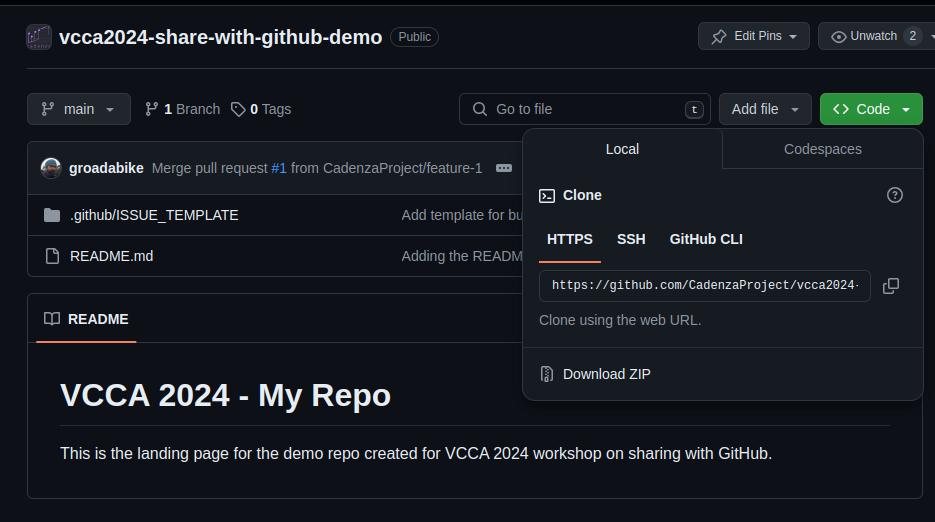Click the Unwatch button

872,36
